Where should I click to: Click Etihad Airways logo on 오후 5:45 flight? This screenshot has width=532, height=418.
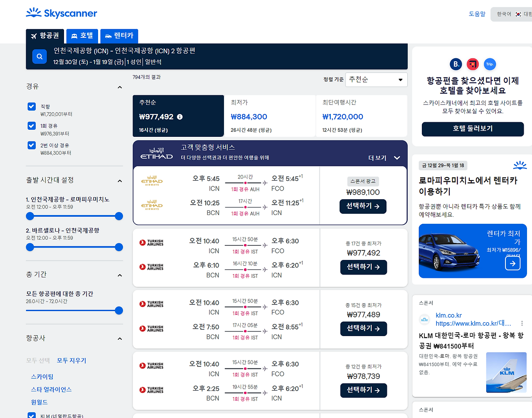152,181
